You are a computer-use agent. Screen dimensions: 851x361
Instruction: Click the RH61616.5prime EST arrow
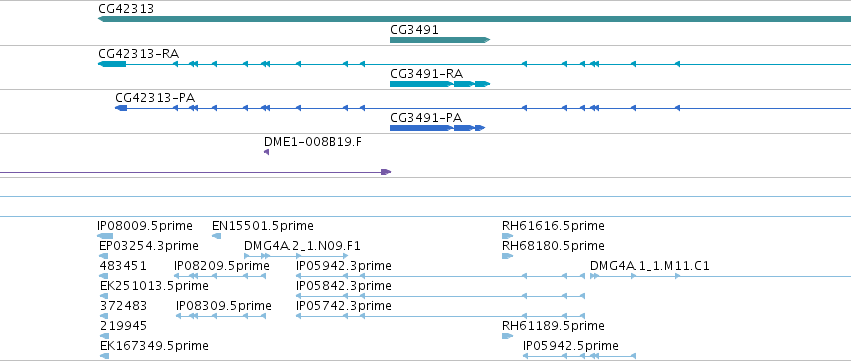pos(507,236)
